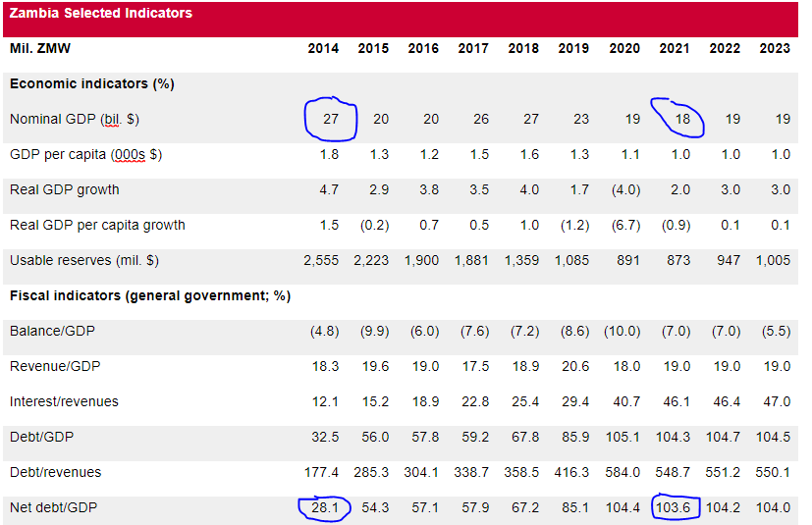Image resolution: width=812 pixels, height=525 pixels.
Task: Click the Balance/GDP 2015 value (9.9)
Action: [x=375, y=331]
